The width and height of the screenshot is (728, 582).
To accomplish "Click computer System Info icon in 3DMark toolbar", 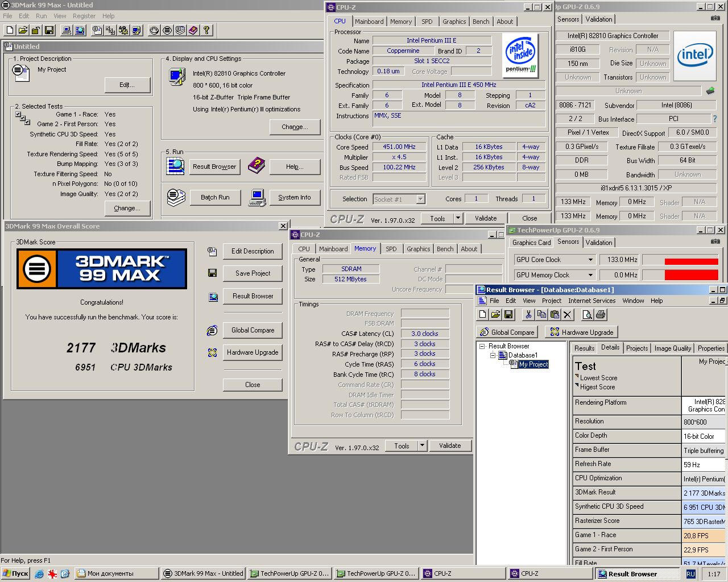I will click(67, 30).
